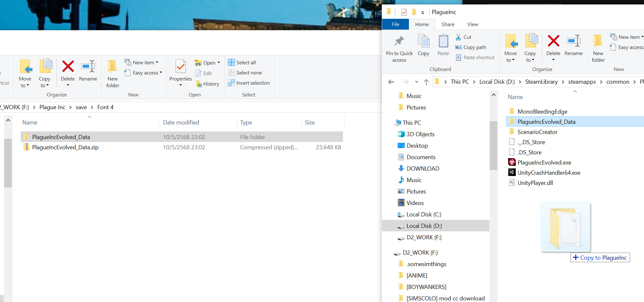Open quick access toolbar customize dropdown
The image size is (644, 302).
423,12
